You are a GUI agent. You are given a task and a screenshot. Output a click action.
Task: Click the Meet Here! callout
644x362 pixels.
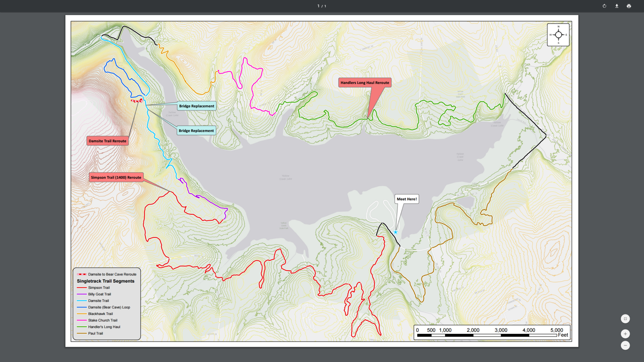click(407, 199)
